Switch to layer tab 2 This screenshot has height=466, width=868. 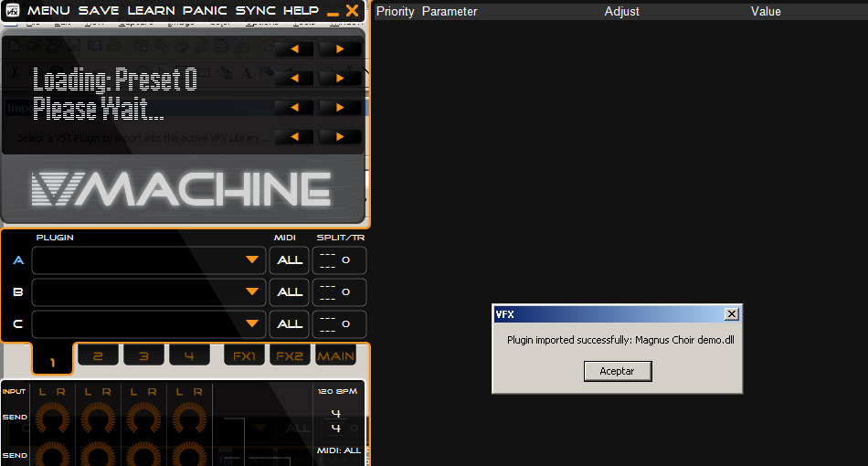pos(98,355)
